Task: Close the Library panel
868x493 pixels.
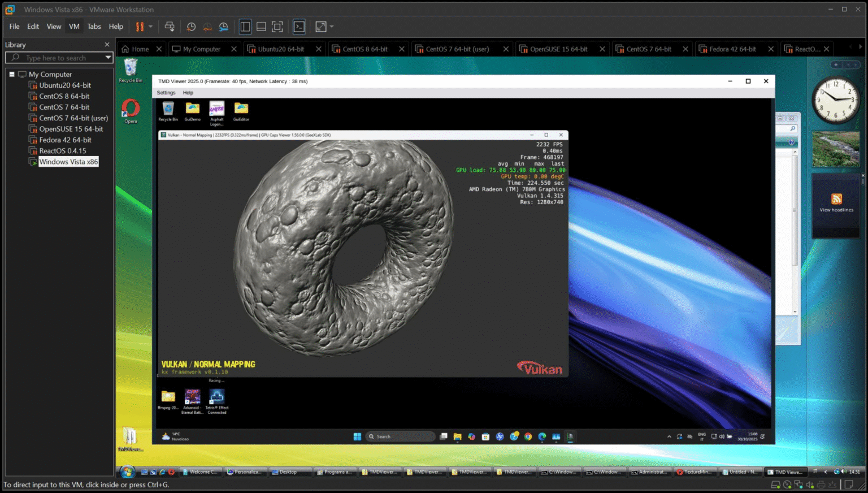Action: [107, 45]
